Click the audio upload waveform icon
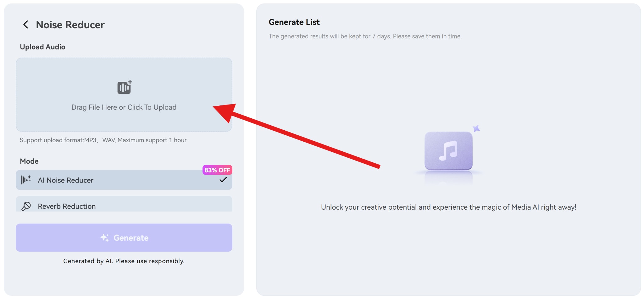644x299 pixels. coord(124,87)
